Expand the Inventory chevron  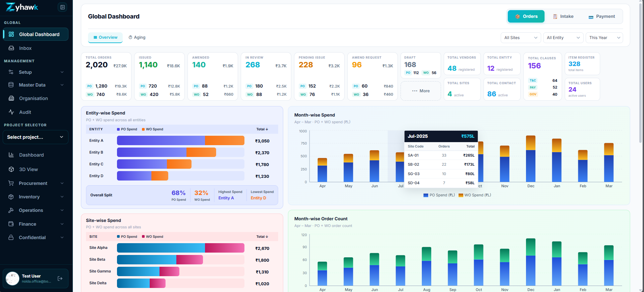62,197
